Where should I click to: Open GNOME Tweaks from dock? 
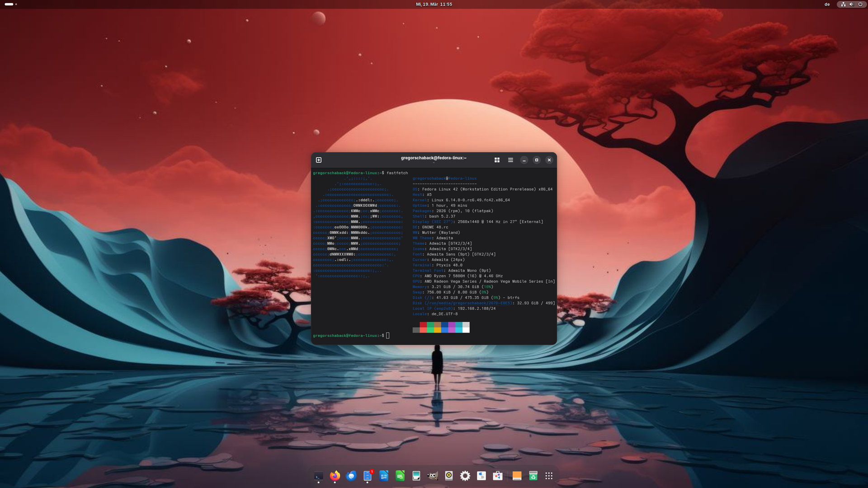click(x=481, y=476)
